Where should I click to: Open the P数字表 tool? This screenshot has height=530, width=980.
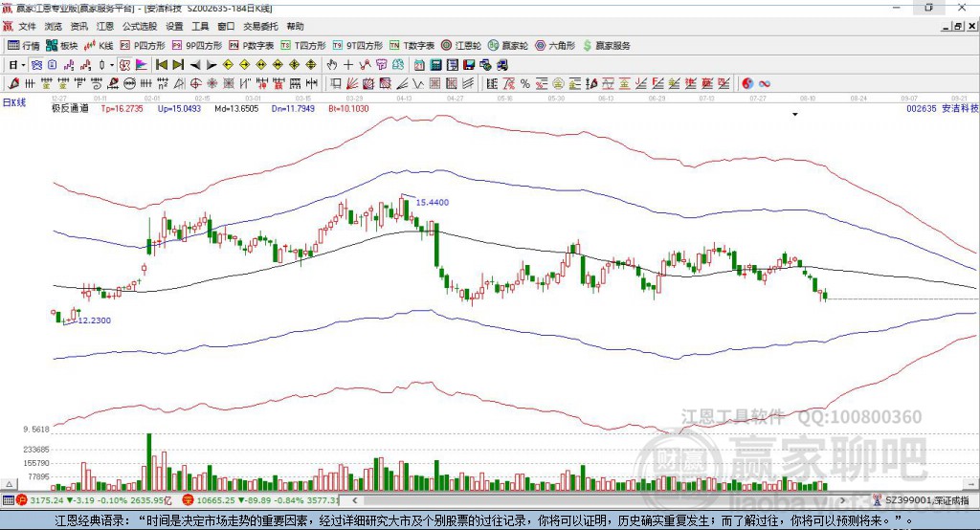(252, 46)
